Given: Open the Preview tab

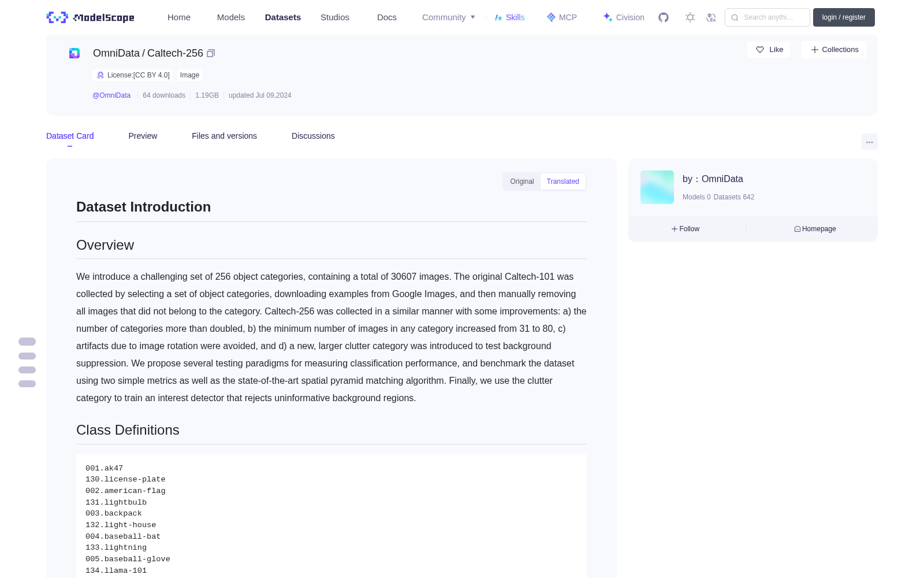Looking at the screenshot, I should 143,136.
